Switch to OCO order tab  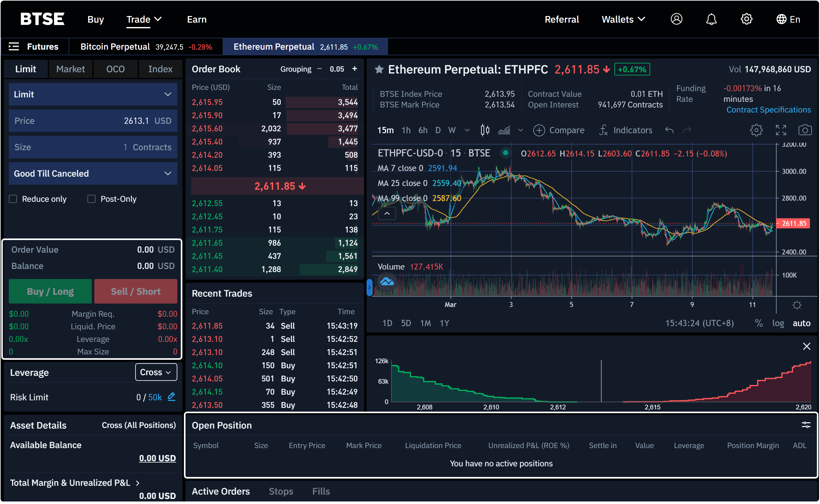pos(115,69)
